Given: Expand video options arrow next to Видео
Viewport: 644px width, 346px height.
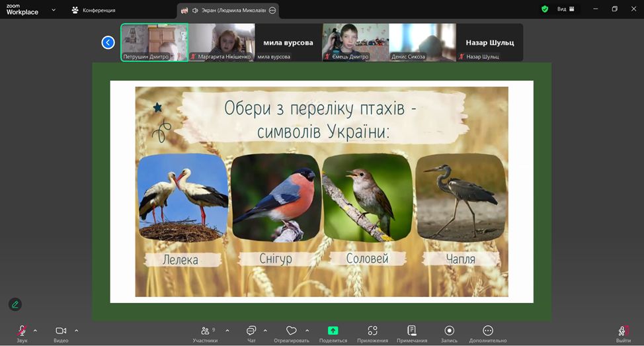Looking at the screenshot, I should (76, 330).
